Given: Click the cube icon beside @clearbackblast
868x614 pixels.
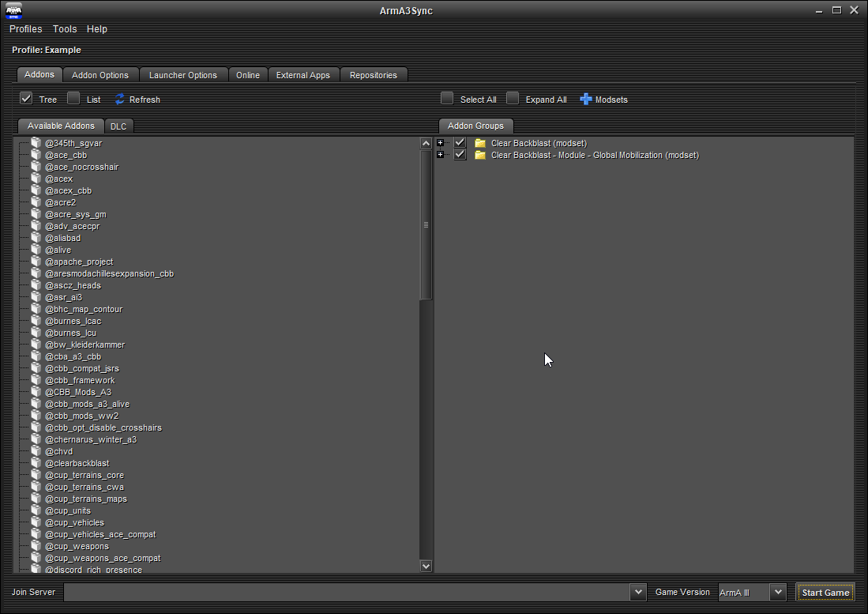Looking at the screenshot, I should [x=36, y=463].
